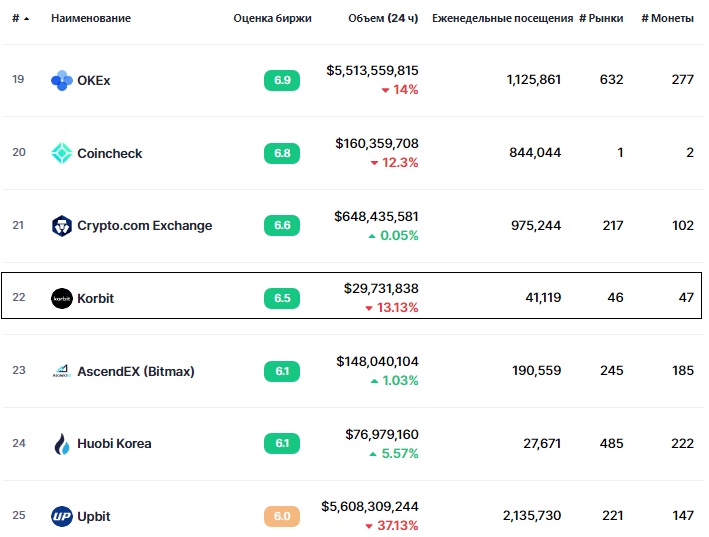Click the 12.3% change value for Coincheck
The height and width of the screenshot is (537, 709).
pyautogui.click(x=400, y=162)
